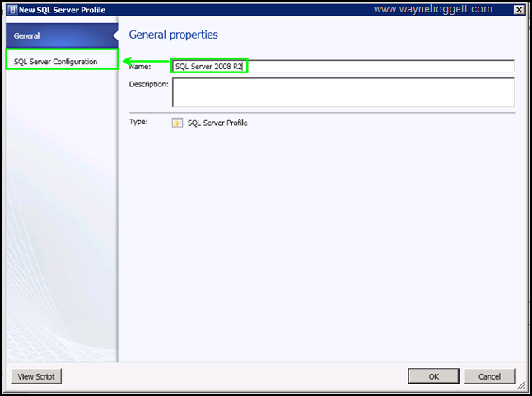
Task: Click the 'Type:' label
Action: pos(138,121)
